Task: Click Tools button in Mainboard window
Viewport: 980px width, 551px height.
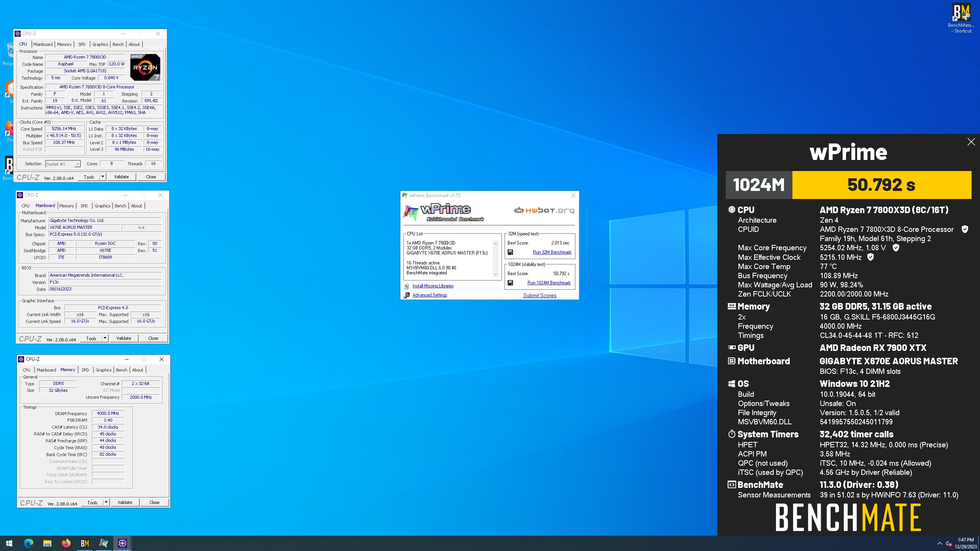Action: 91,338
